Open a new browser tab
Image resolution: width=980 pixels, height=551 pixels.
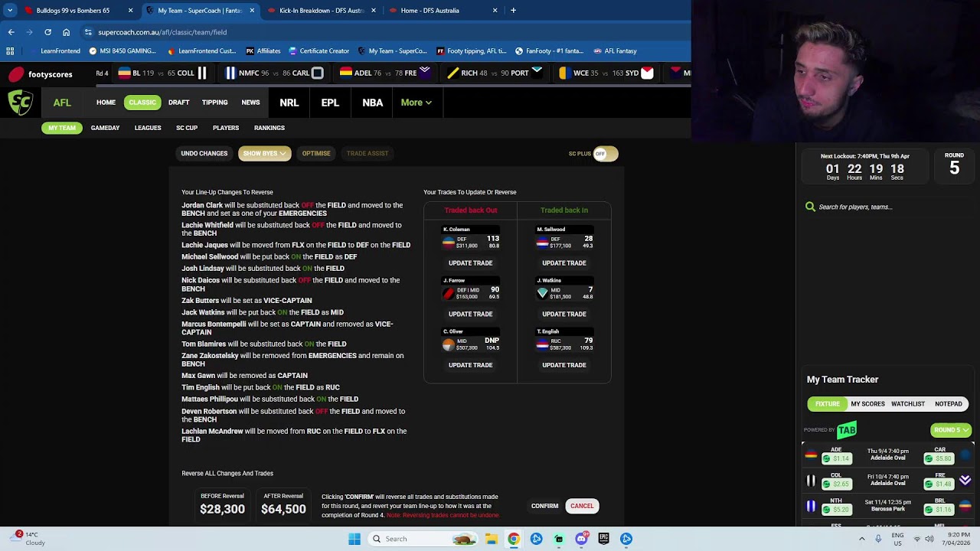tap(513, 11)
